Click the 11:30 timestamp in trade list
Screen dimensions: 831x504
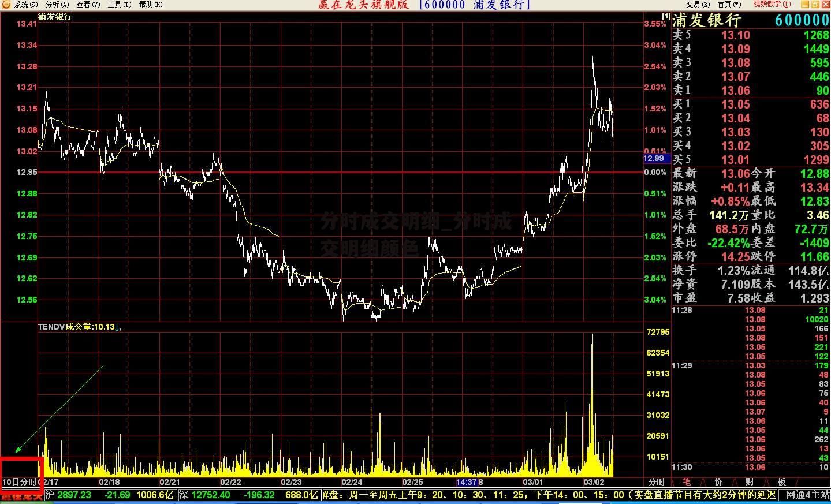coord(682,468)
